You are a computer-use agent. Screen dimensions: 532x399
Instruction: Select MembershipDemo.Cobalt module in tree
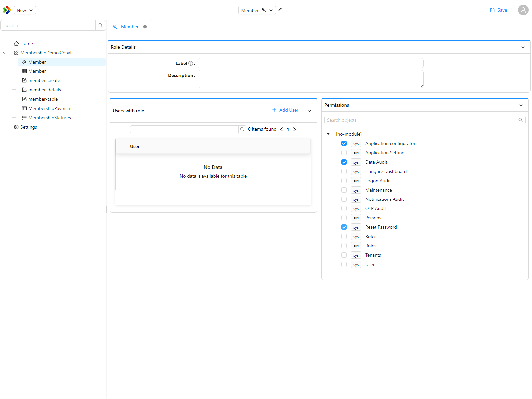pyautogui.click(x=44, y=53)
